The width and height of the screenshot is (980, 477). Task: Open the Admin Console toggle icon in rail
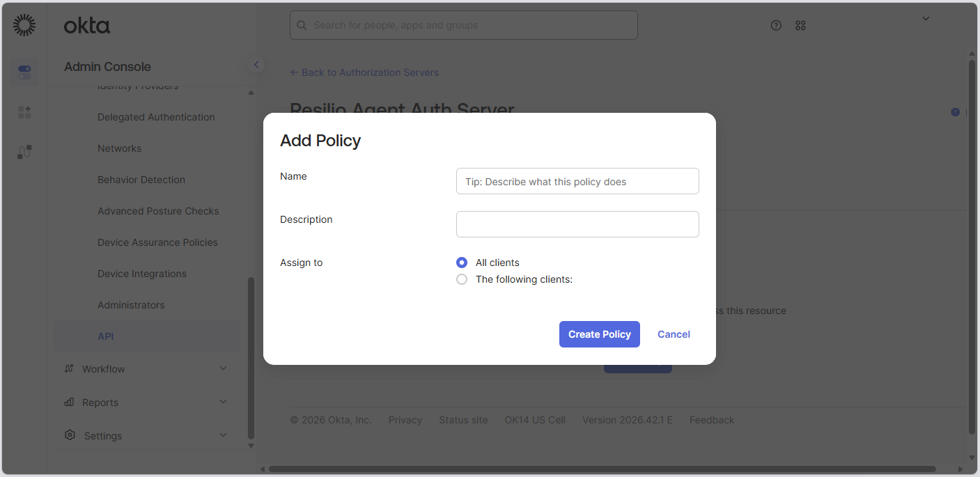pos(24,72)
